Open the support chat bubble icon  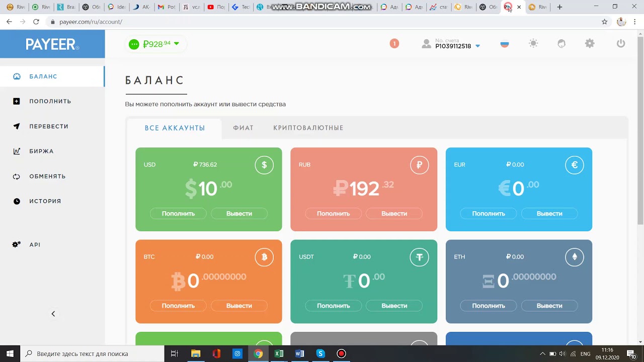pyautogui.click(x=561, y=44)
